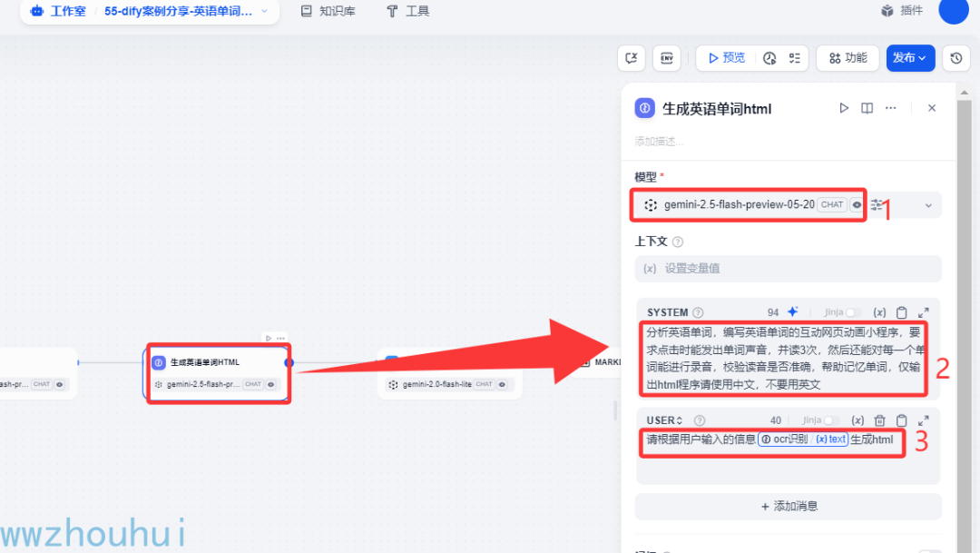Change the USER role dropdown
Screen dimensions: 980x553
(x=665, y=420)
